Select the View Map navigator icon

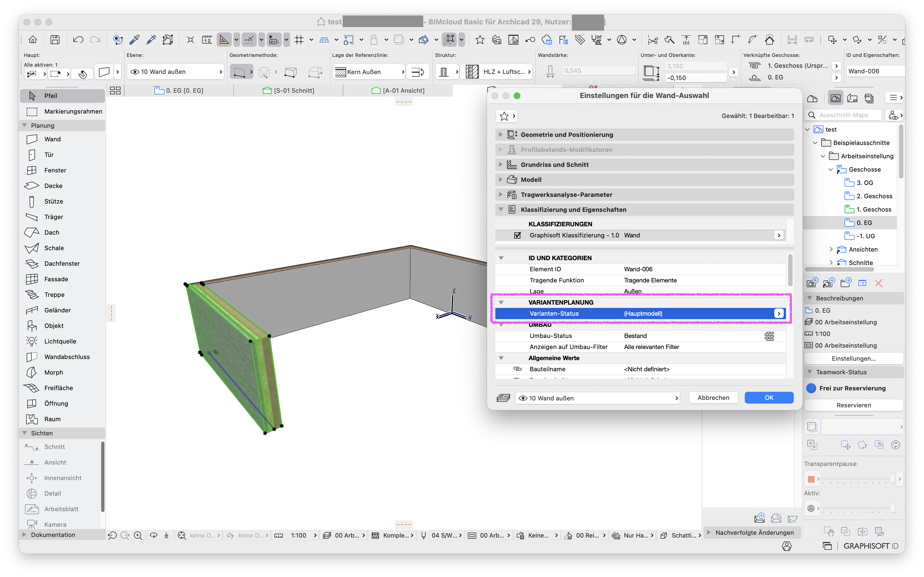click(x=836, y=98)
